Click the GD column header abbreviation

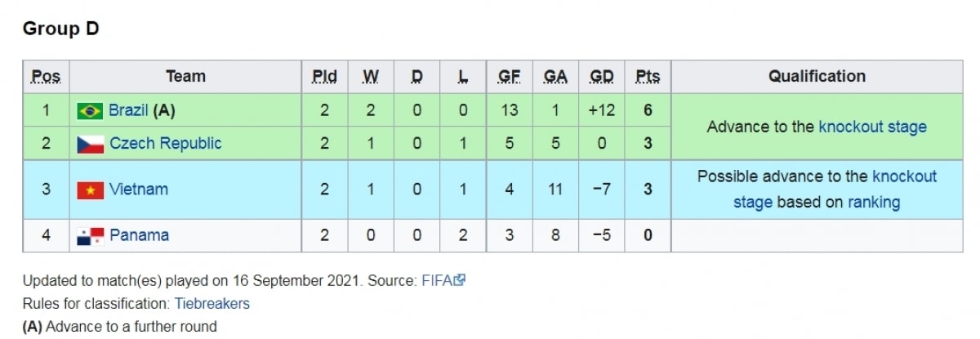(x=602, y=77)
